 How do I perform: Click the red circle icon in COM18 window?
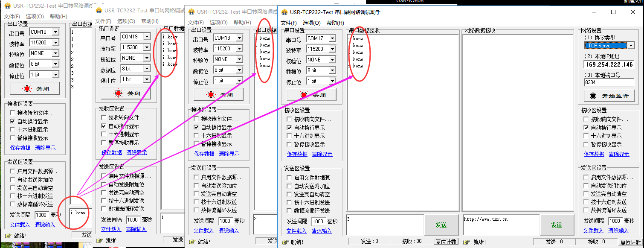[211, 94]
